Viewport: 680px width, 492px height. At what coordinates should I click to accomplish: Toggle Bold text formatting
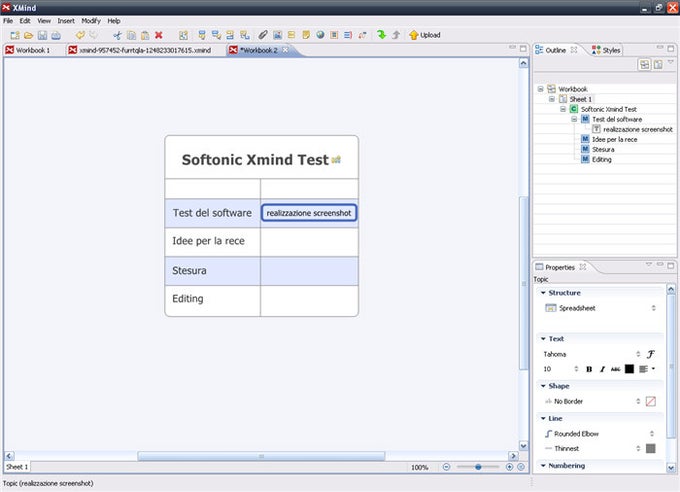tap(589, 369)
